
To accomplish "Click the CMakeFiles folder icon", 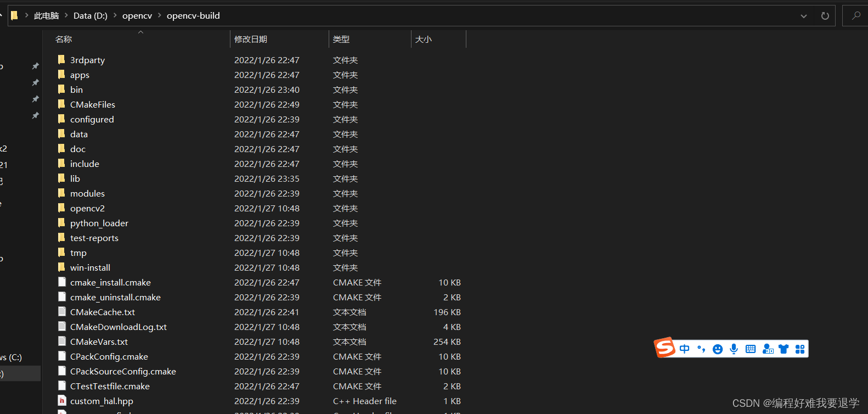I will [x=61, y=104].
